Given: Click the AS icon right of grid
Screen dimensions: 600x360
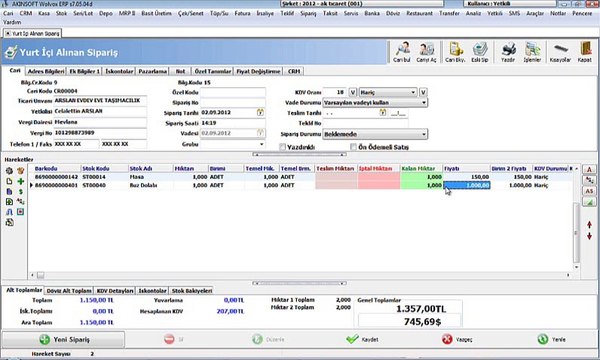Looking at the screenshot, I should (x=589, y=191).
